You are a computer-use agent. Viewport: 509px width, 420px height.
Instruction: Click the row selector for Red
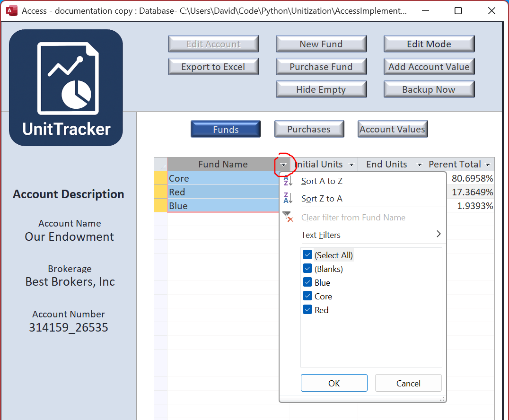[161, 192]
